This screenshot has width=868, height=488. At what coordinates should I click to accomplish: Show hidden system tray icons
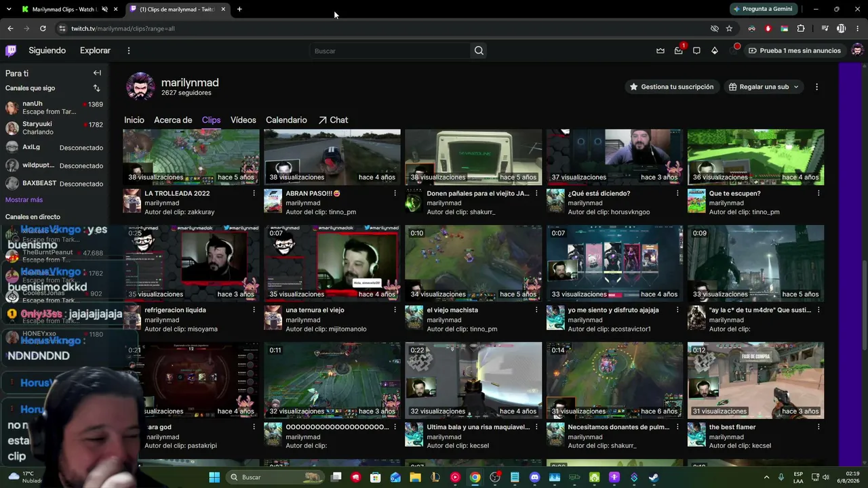click(766, 477)
